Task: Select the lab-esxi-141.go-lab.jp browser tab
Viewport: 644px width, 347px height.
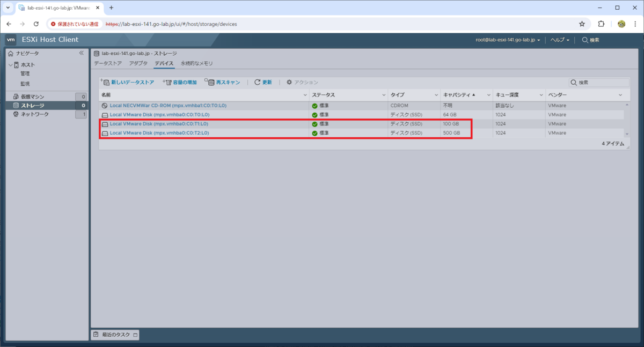Action: 59,8
